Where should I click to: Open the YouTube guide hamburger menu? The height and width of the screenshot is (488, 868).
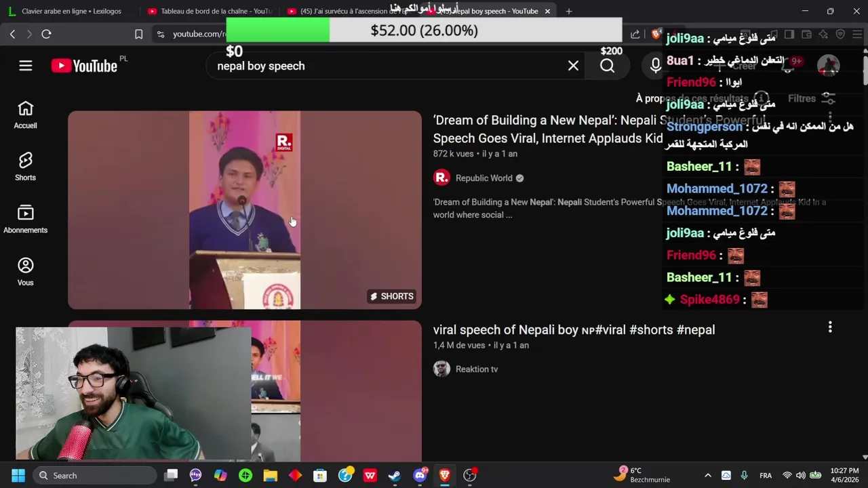(x=25, y=66)
